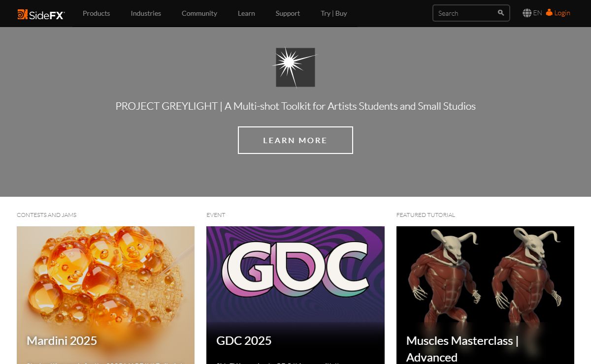The image size is (591, 364).
Task: Open the Learn menu
Action: pos(246,13)
